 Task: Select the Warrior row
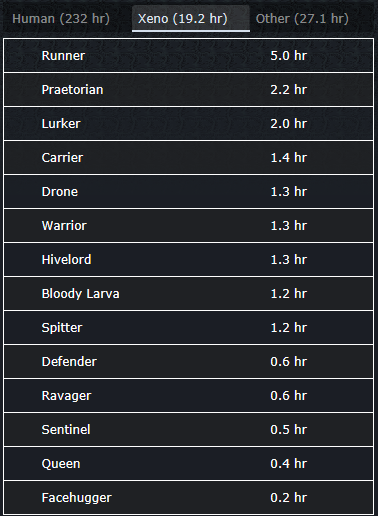(x=189, y=226)
